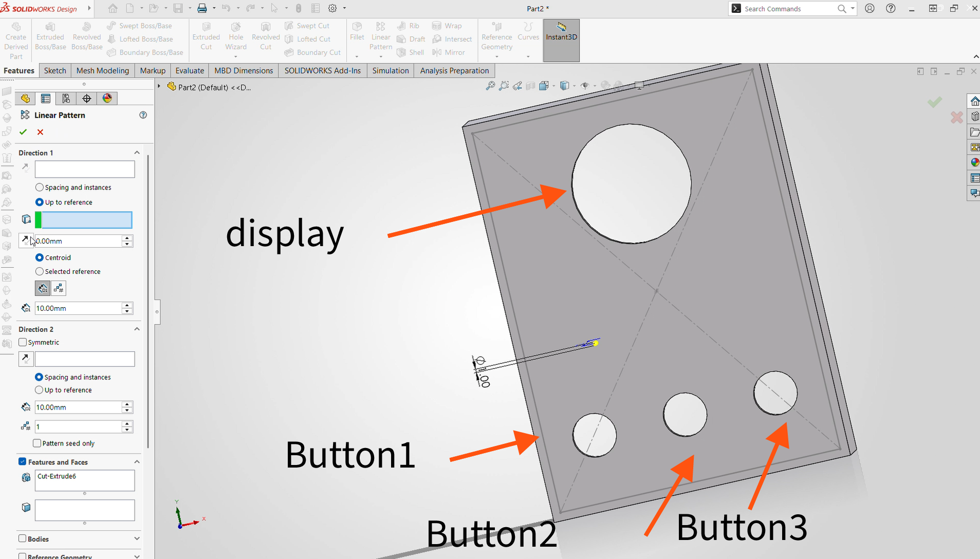The image size is (980, 559).
Task: Open DimXpertManager tab icon
Action: point(87,98)
